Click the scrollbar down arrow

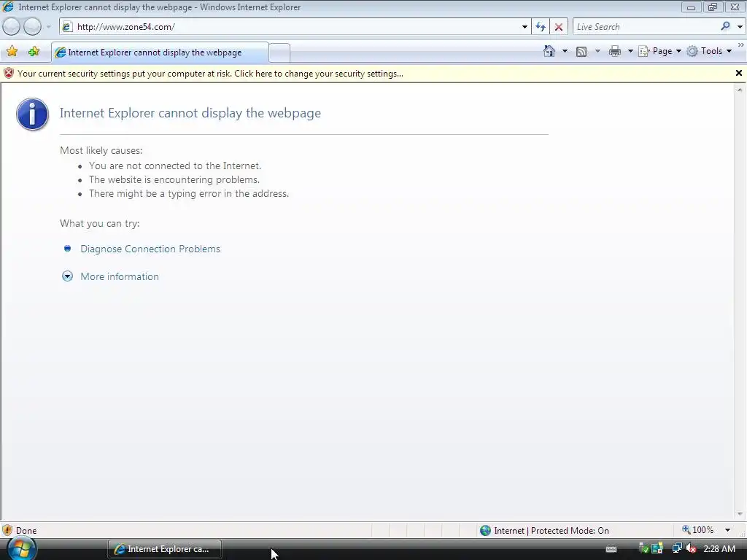tap(740, 514)
